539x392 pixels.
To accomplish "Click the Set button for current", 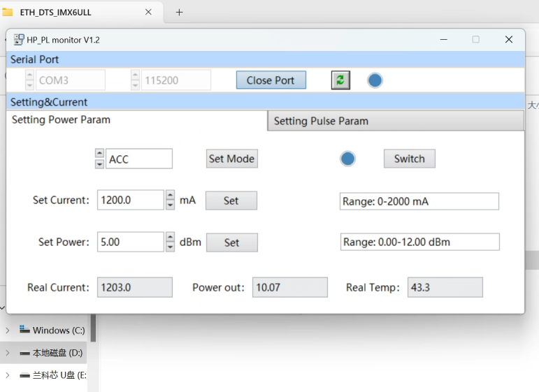I will [231, 201].
